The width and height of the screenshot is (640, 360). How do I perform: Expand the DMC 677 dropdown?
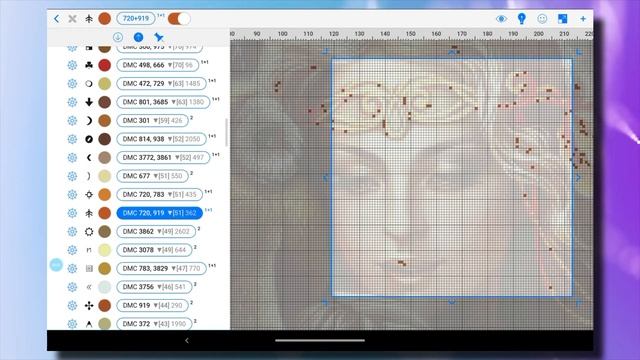click(152, 176)
